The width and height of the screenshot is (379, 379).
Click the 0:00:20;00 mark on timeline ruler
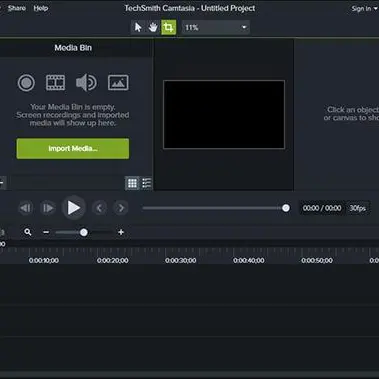pos(112,261)
